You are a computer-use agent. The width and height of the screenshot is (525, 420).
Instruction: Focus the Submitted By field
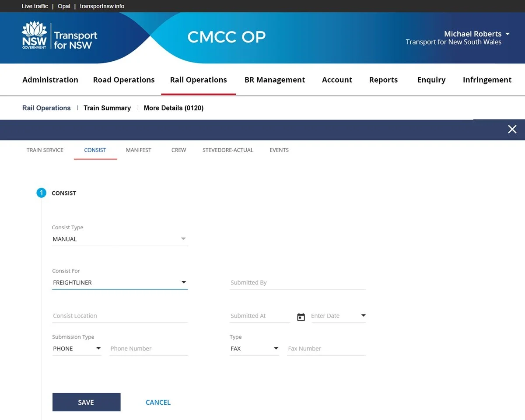pos(297,283)
